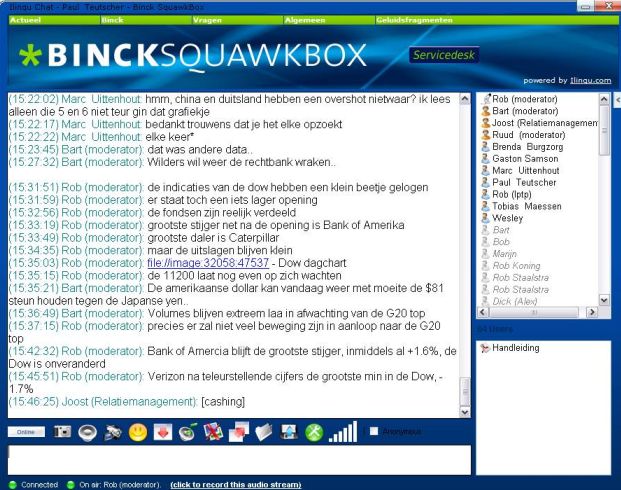The height and width of the screenshot is (490, 621).
Task: Click the 15:27:32 Wilders rechtbank message
Action: pyautogui.click(x=172, y=162)
